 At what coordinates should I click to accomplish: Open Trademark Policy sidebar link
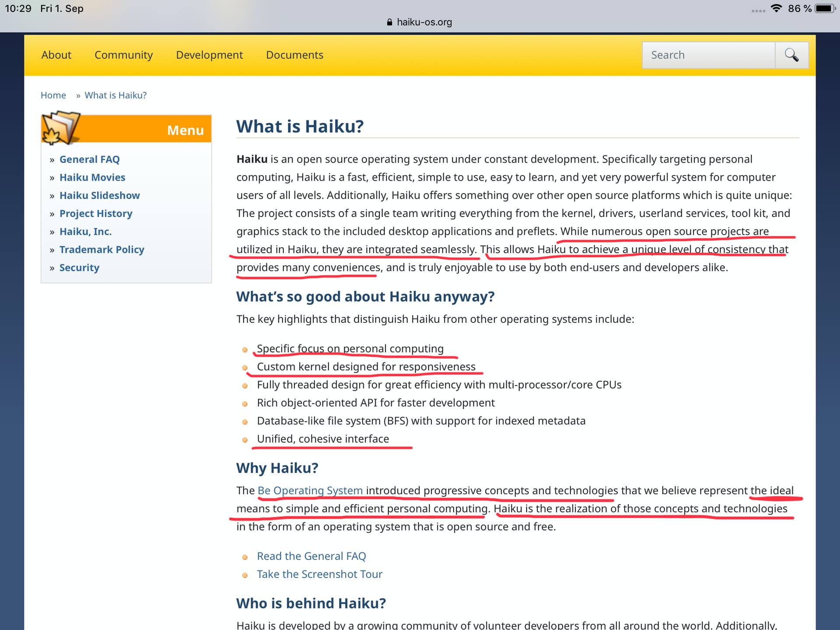pos(102,249)
